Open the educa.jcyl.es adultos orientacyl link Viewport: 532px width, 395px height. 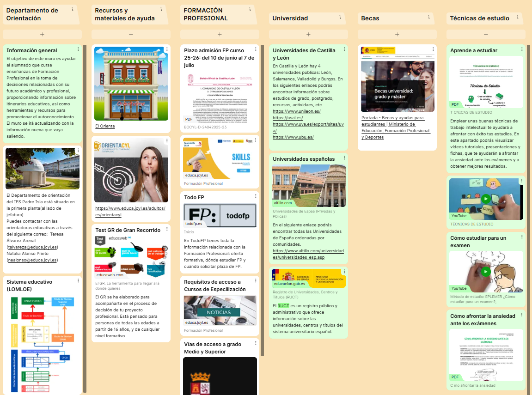[130, 212]
